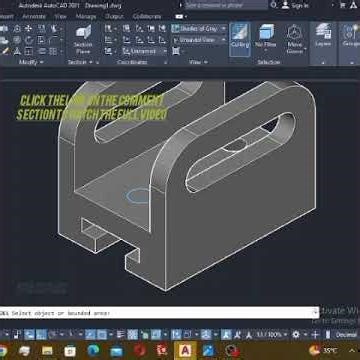Select the Erase tool in Modify panel
360x360 pixels.
point(6,51)
